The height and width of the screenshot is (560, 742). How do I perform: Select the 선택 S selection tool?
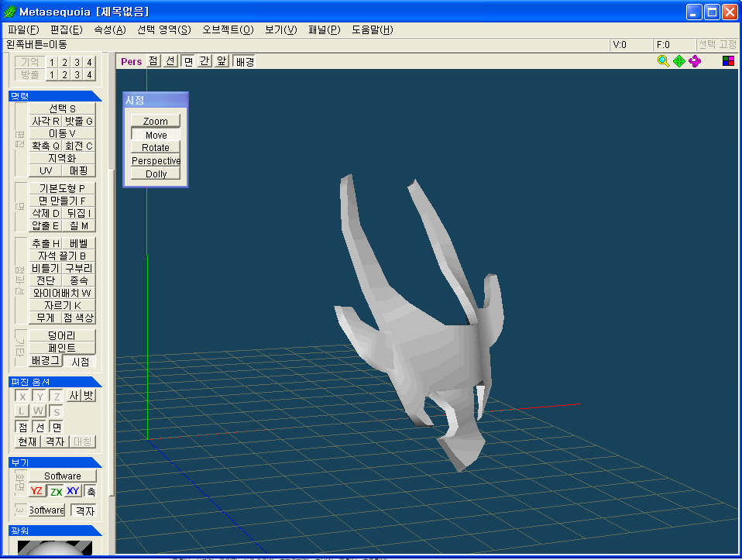[62, 108]
